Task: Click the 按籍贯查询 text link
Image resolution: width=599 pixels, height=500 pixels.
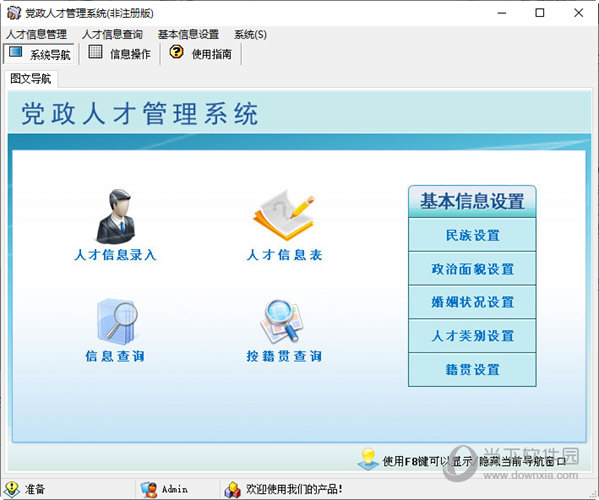Action: point(284,356)
